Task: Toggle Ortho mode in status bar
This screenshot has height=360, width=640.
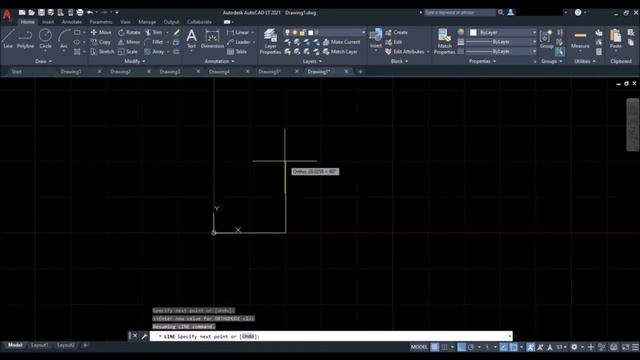Action: [462, 347]
